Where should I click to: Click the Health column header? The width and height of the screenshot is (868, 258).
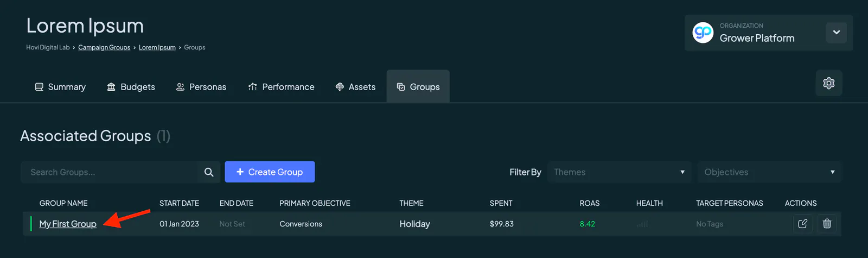click(649, 203)
